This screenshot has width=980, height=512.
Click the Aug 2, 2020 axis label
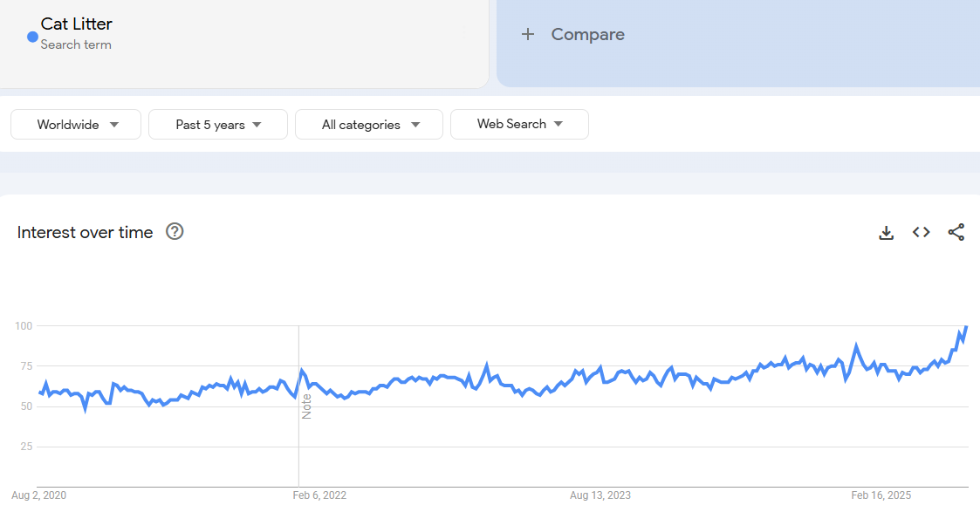coord(39,495)
